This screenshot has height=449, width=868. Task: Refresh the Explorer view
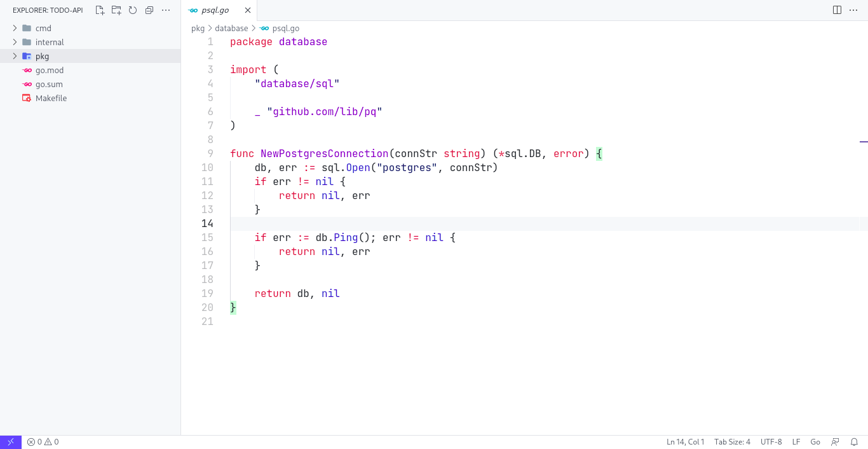[x=132, y=10]
